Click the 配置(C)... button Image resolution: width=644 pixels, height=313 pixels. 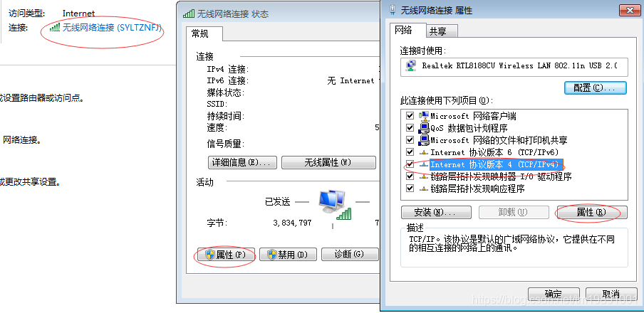(x=595, y=87)
